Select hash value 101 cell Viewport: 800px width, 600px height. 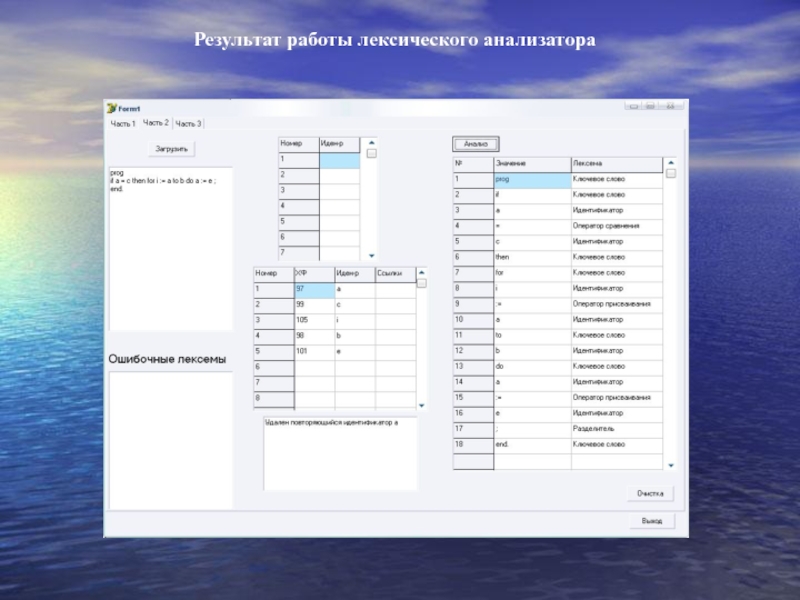[x=315, y=352]
